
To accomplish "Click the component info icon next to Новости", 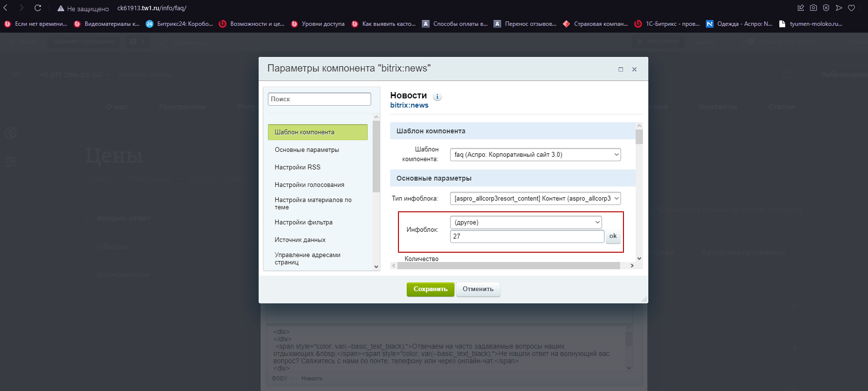I will coord(437,96).
